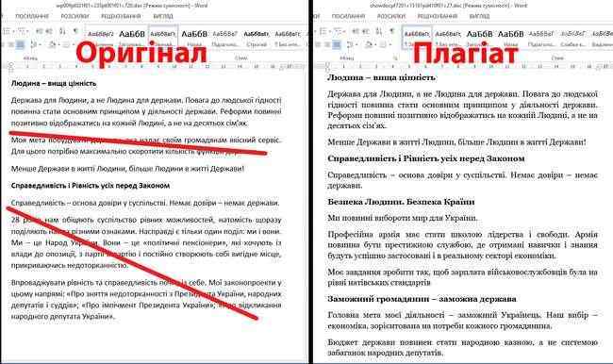Screen dimensions: 613x364
Task: Increase indent in the Плагіат window
Action: [365, 31]
